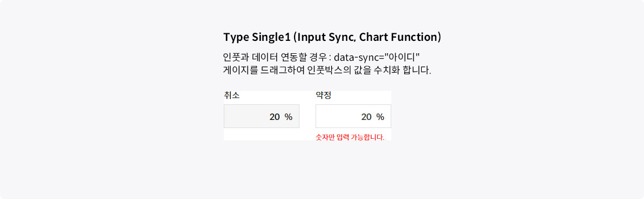Click the 게이지를 드래그하여 description sentence
Image resolution: width=644 pixels, height=199 pixels.
(x=327, y=70)
